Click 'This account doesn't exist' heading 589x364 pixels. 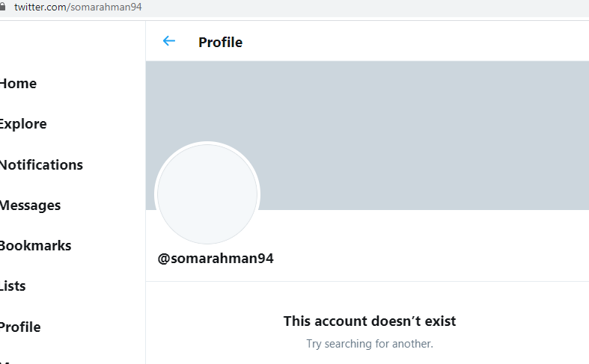click(x=370, y=321)
